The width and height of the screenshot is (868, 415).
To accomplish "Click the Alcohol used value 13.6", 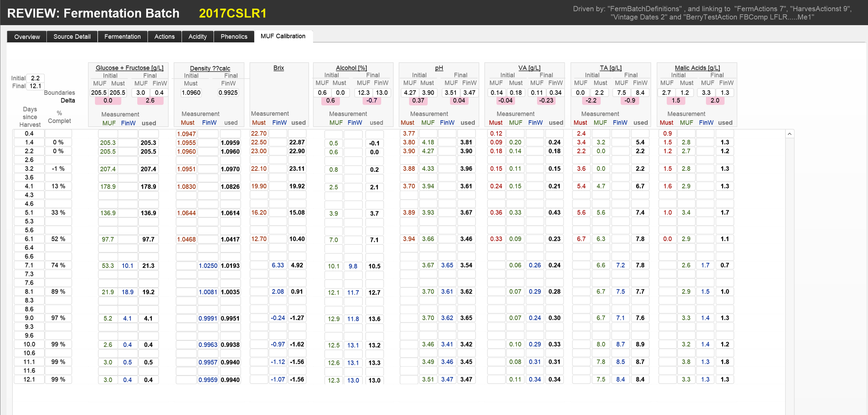I will pos(374,319).
